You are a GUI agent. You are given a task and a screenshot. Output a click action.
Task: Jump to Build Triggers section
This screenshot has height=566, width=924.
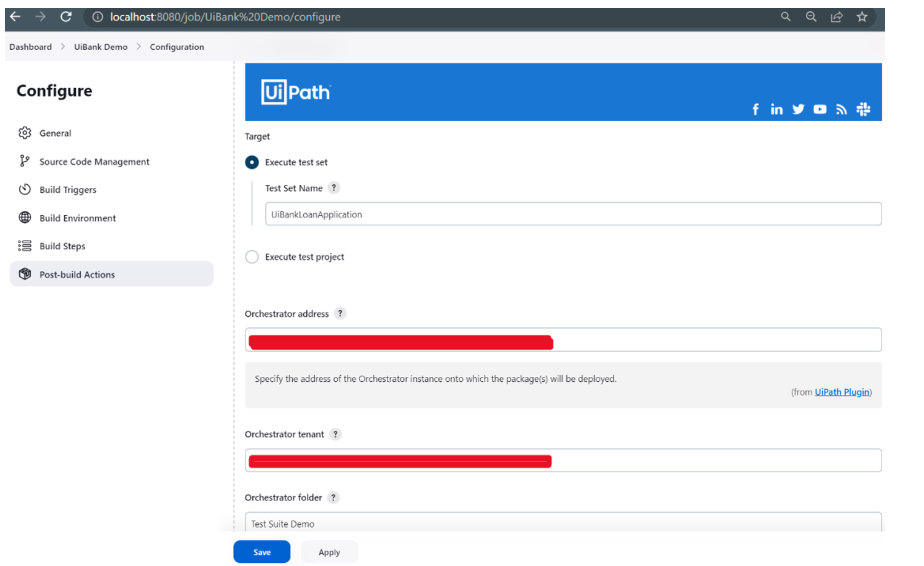[x=112, y=190]
